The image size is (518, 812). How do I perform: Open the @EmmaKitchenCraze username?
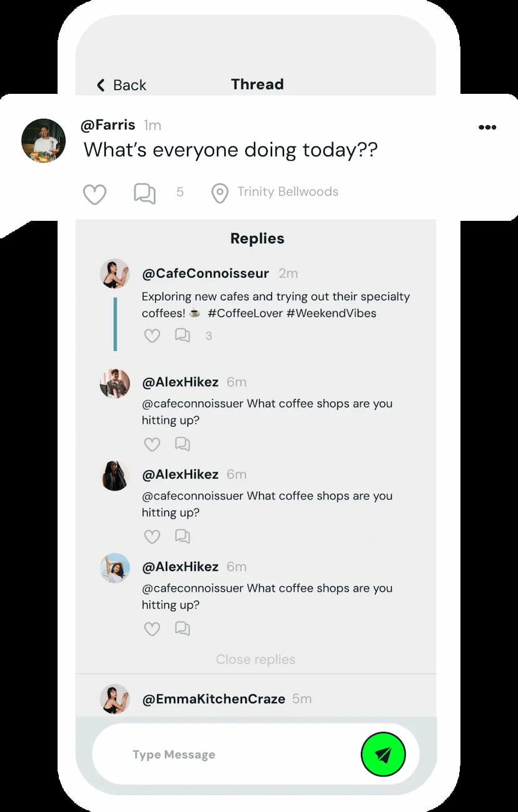pos(213,699)
